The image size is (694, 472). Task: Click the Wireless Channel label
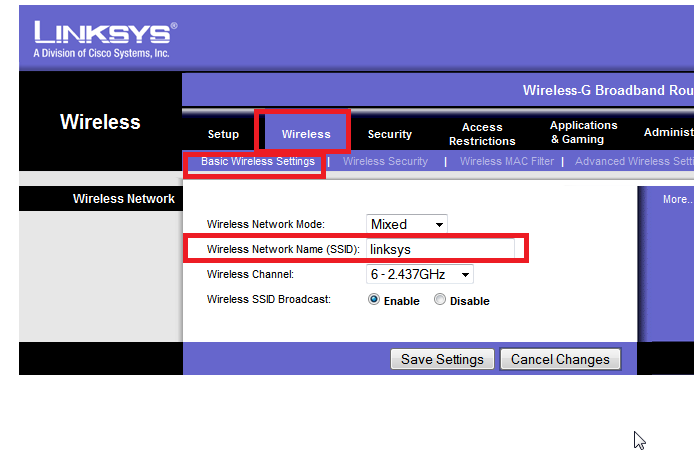point(250,275)
